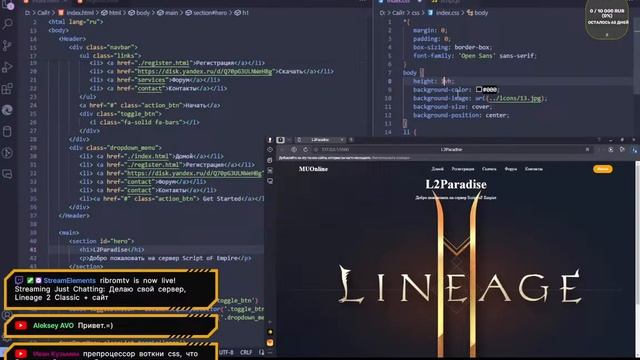
Task: Open the Регистрация link on the webpage
Action: (x=463, y=169)
